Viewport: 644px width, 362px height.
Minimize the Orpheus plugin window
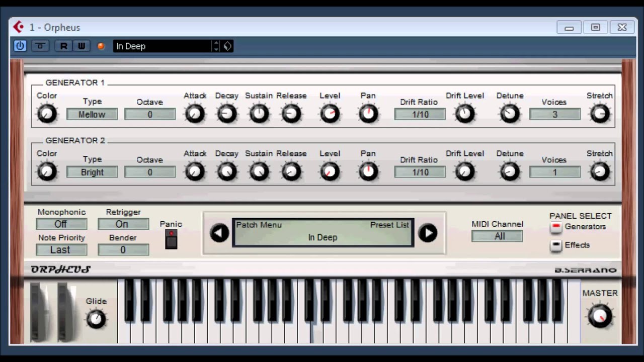tap(569, 28)
